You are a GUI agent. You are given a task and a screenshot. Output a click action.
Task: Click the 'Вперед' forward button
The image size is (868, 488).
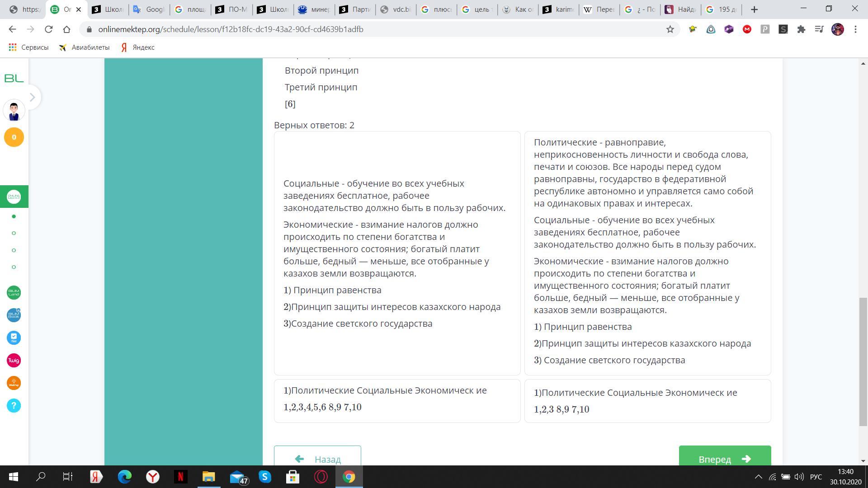724,456
